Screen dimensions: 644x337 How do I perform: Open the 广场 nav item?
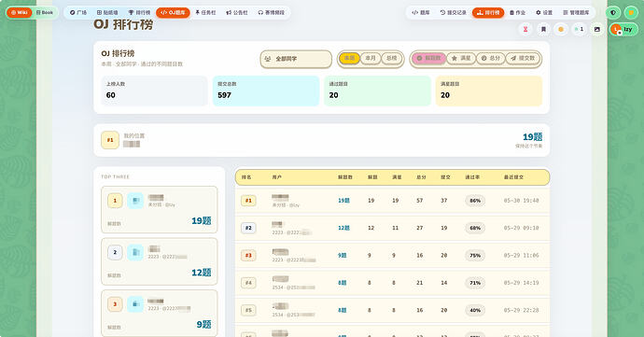tap(78, 13)
